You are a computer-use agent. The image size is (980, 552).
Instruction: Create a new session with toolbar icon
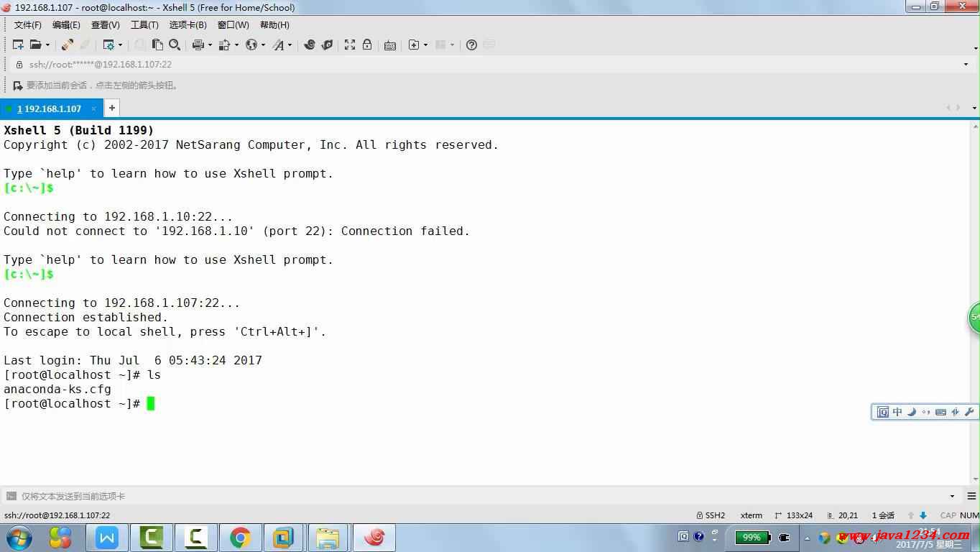pyautogui.click(x=18, y=45)
